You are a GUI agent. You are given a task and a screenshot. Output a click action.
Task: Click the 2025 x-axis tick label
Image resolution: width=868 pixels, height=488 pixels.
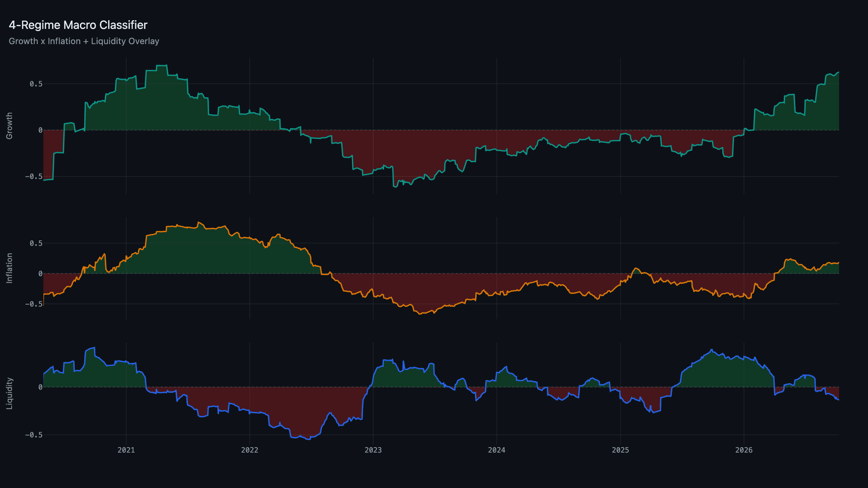click(620, 450)
